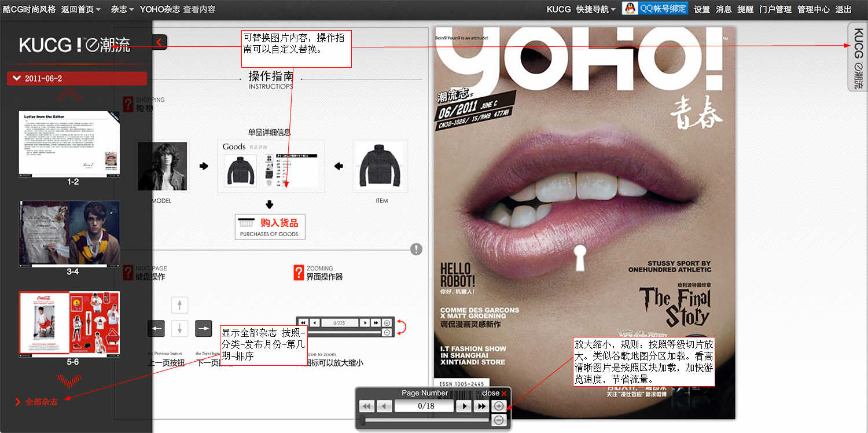The width and height of the screenshot is (868, 433).
Task: Click the up-arrow key illustration on the guide page
Action: pos(180,305)
